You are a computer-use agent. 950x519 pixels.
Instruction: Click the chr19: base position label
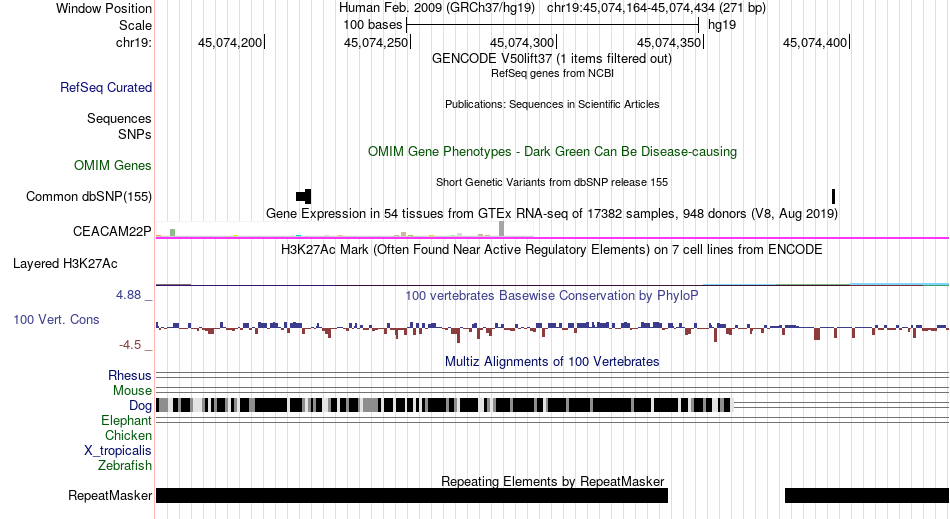(x=134, y=42)
